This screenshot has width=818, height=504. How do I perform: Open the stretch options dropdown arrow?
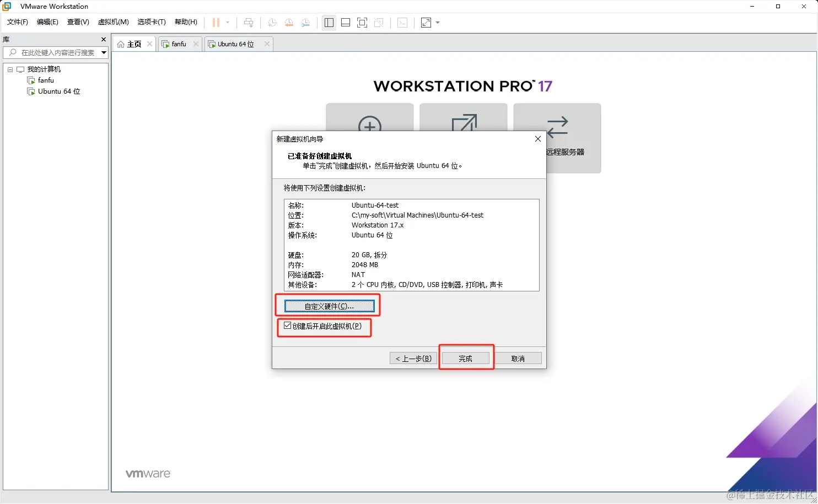pyautogui.click(x=438, y=23)
